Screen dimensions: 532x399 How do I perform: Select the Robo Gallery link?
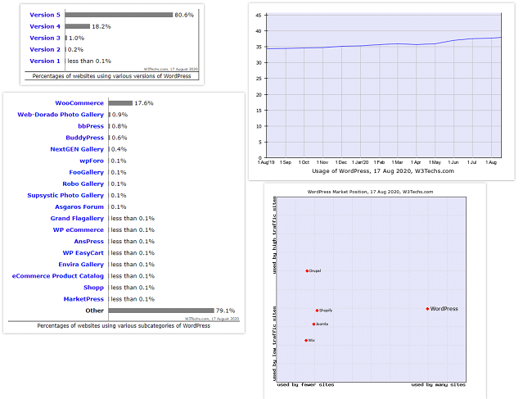coord(83,184)
